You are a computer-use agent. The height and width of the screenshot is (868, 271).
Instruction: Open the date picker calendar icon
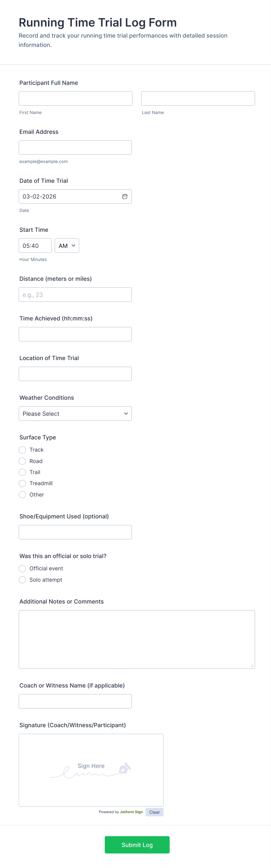[x=124, y=197]
